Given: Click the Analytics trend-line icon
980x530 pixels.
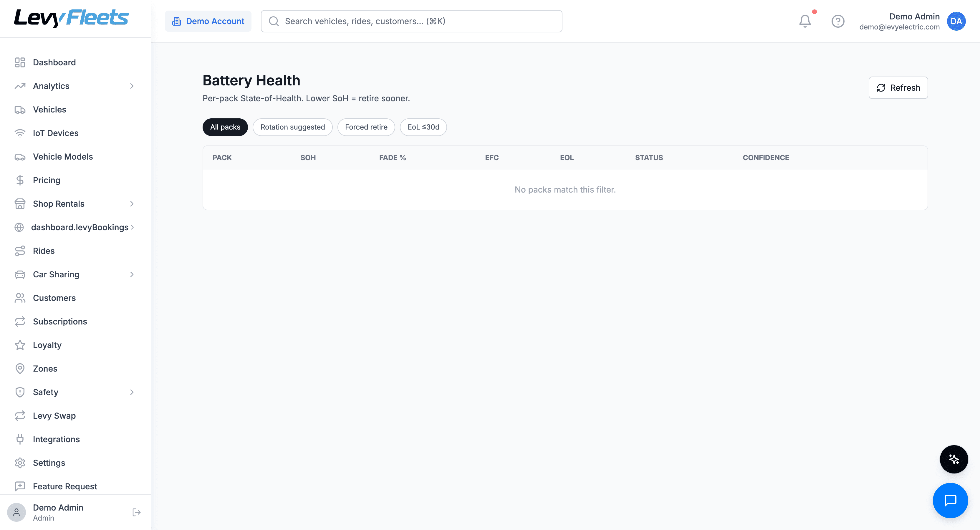Looking at the screenshot, I should coord(20,86).
